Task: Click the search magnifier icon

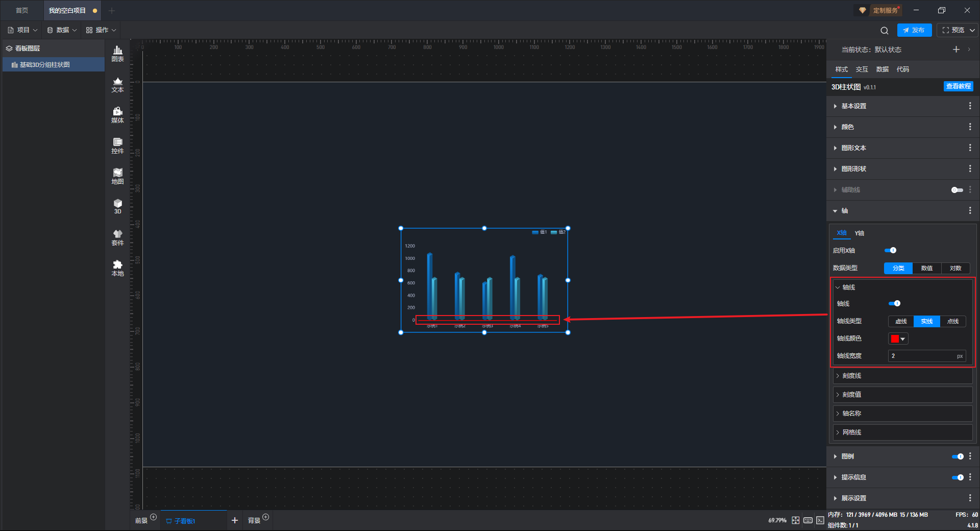Action: (885, 31)
